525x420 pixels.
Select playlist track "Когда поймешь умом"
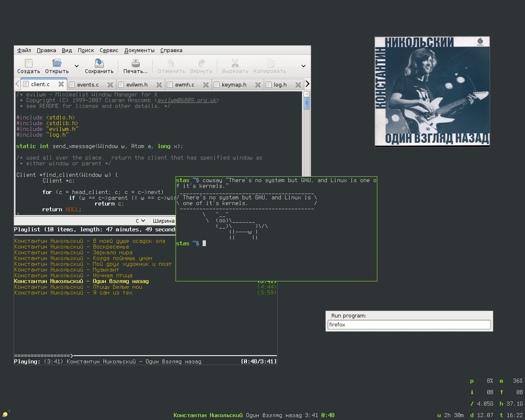pyautogui.click(x=83, y=258)
